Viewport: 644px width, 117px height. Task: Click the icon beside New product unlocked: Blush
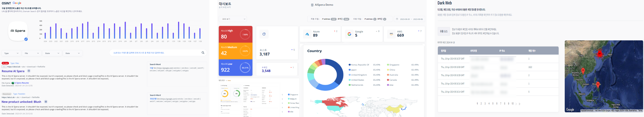46,102
